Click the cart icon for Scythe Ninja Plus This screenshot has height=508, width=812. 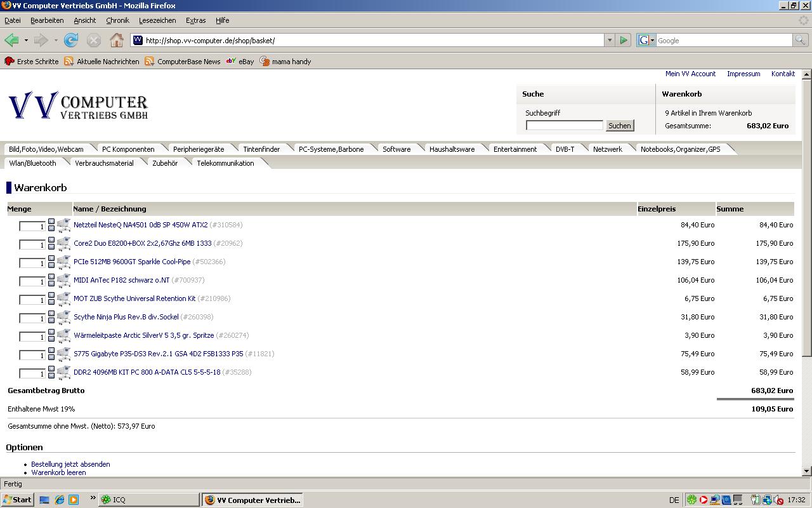(63, 317)
